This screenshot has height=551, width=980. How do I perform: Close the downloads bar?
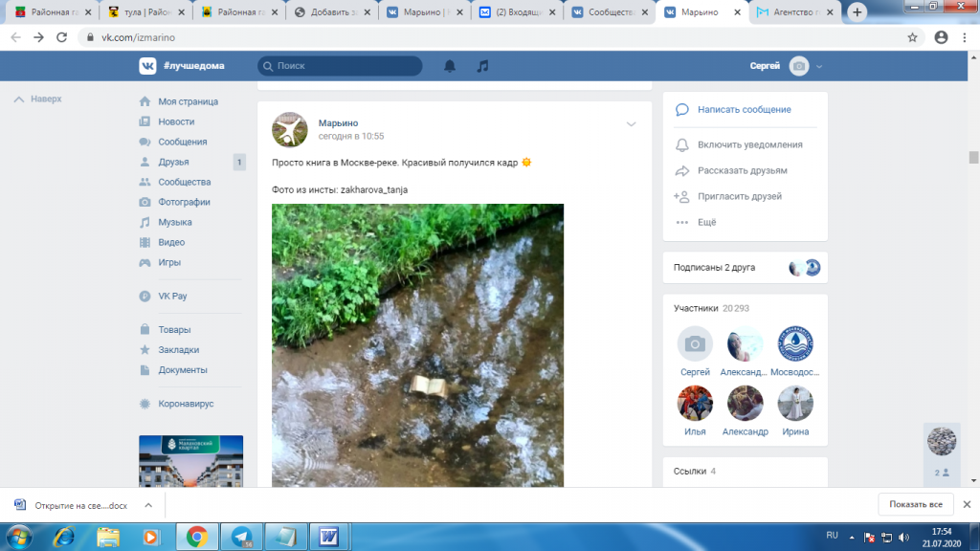point(967,504)
